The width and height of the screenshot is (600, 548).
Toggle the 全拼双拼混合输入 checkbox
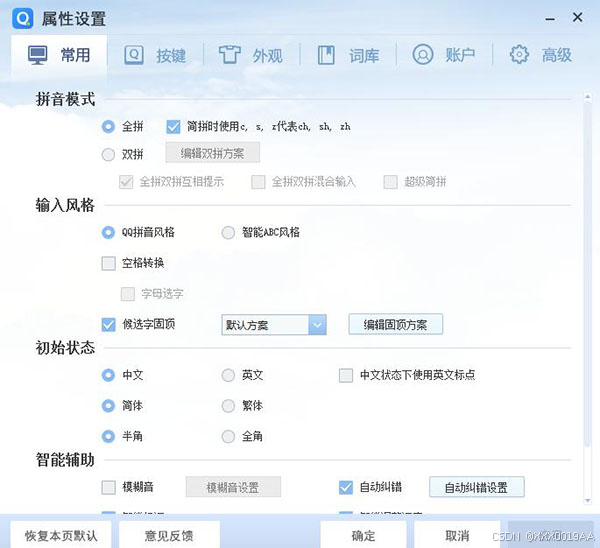point(258,182)
